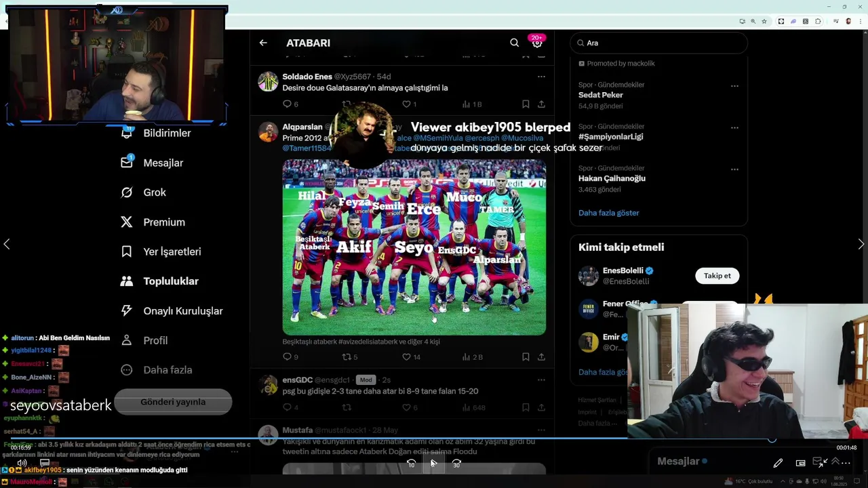Click the Gönderi yayınla button
The image size is (868, 488).
coord(173,402)
